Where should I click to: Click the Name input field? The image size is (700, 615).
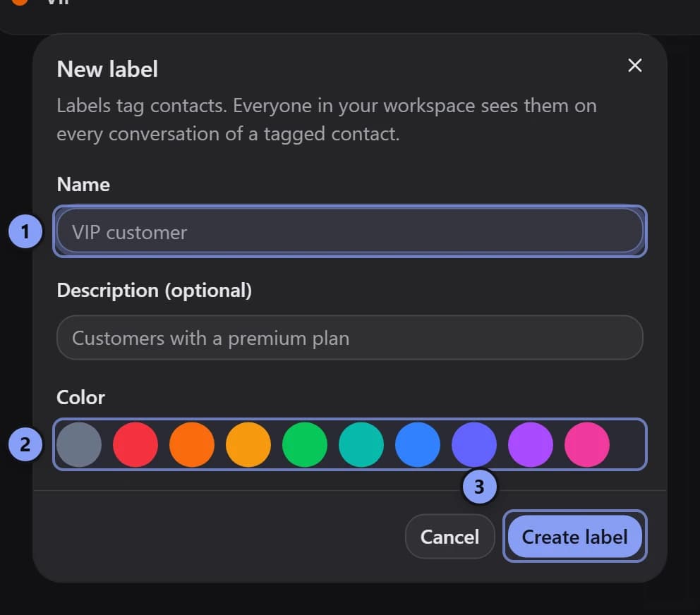pos(349,231)
